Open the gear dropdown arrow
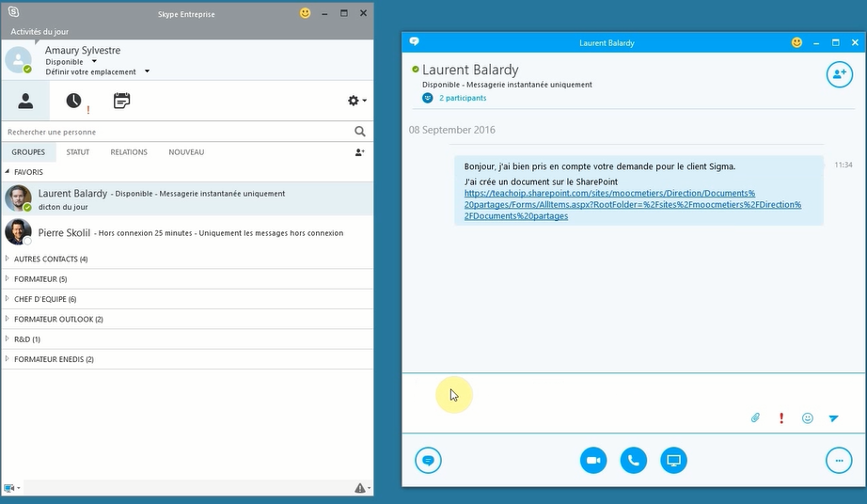867x504 pixels. point(364,101)
